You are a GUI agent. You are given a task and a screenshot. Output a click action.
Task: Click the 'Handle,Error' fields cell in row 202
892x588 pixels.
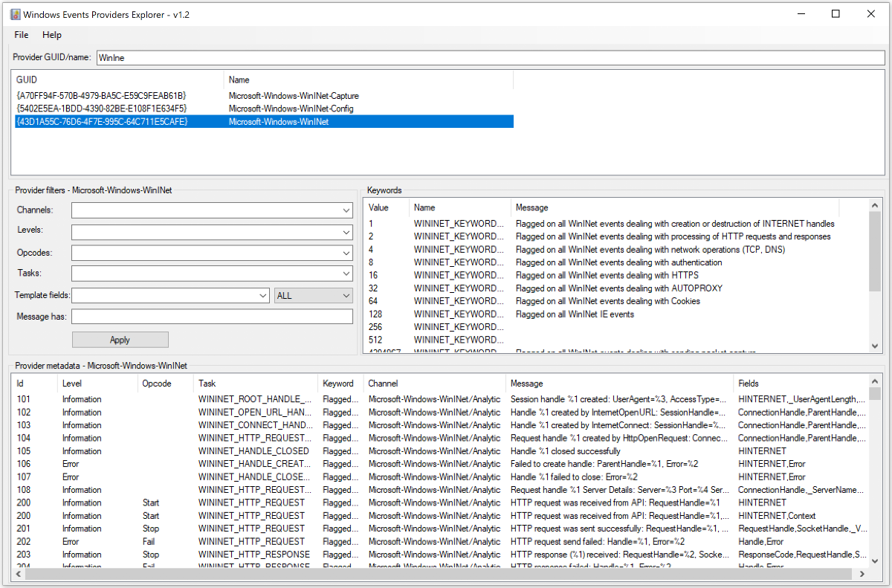point(761,541)
